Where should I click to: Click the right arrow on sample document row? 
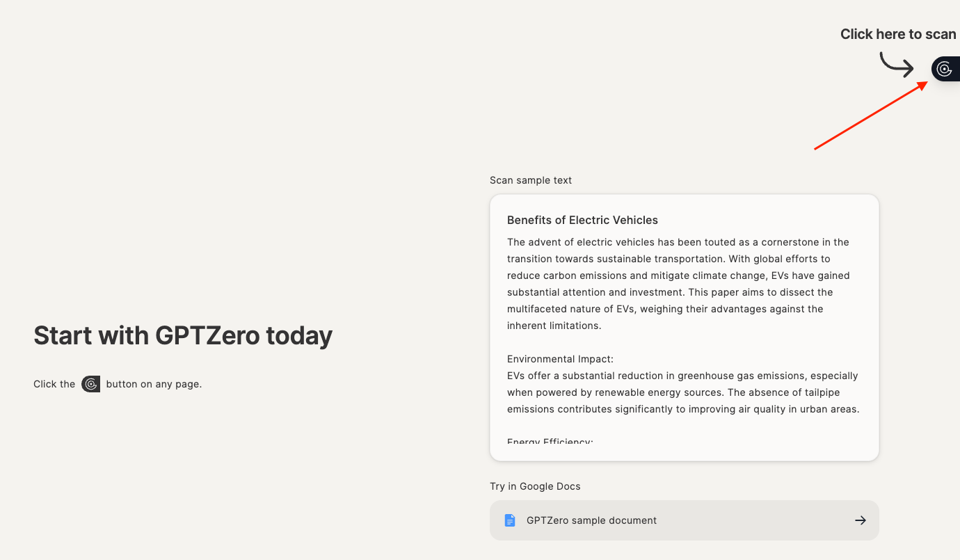861,520
